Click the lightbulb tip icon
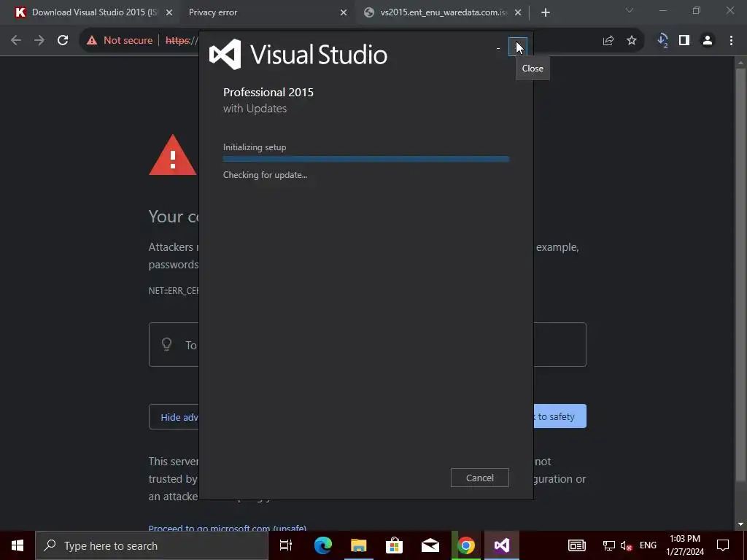 coord(166,344)
